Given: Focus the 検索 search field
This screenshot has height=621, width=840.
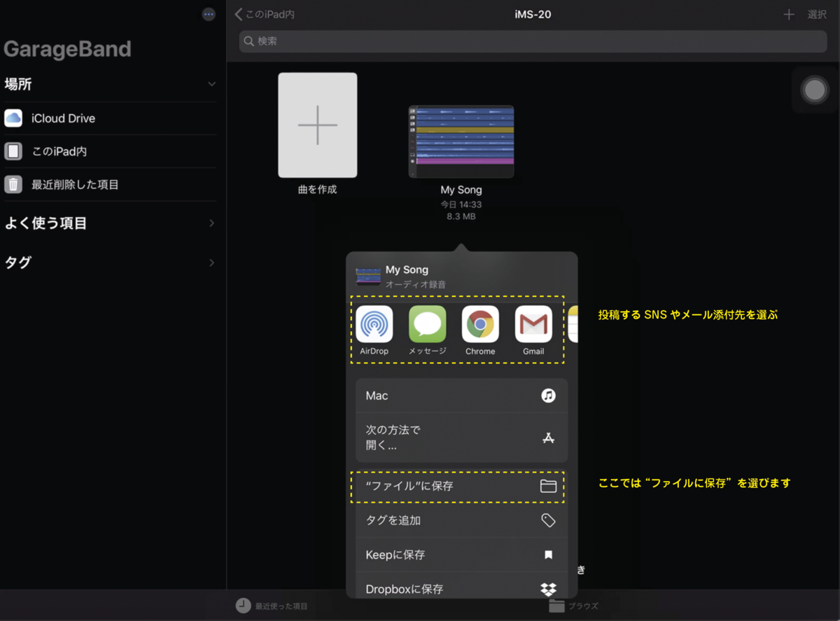Looking at the screenshot, I should [x=533, y=41].
